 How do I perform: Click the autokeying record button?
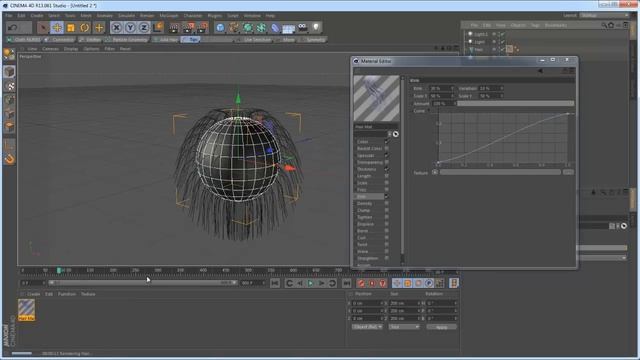click(372, 283)
